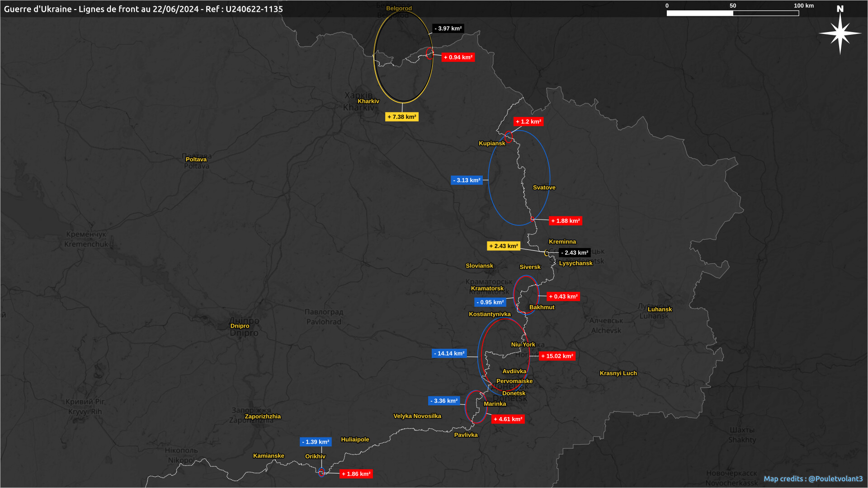The image size is (868, 488).
Task: Click the map title with reference U240622-1135
Action: click(143, 9)
